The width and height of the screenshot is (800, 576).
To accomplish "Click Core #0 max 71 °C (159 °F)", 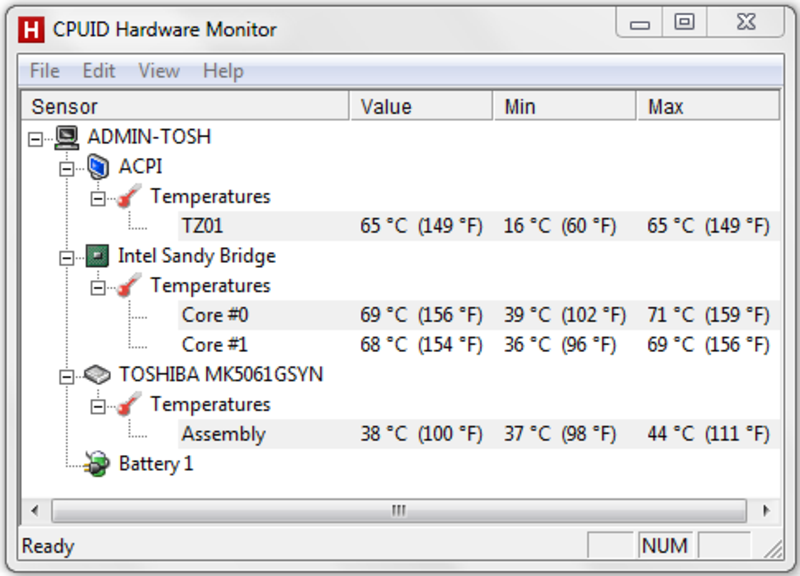I will pos(709,315).
